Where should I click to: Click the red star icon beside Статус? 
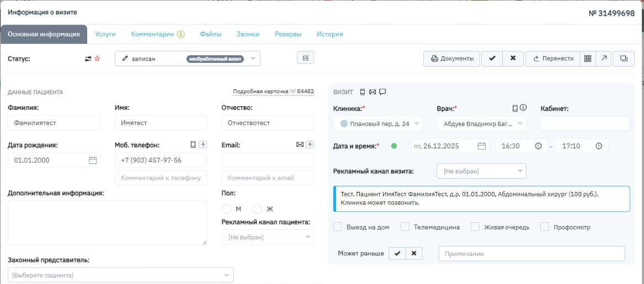97,58
